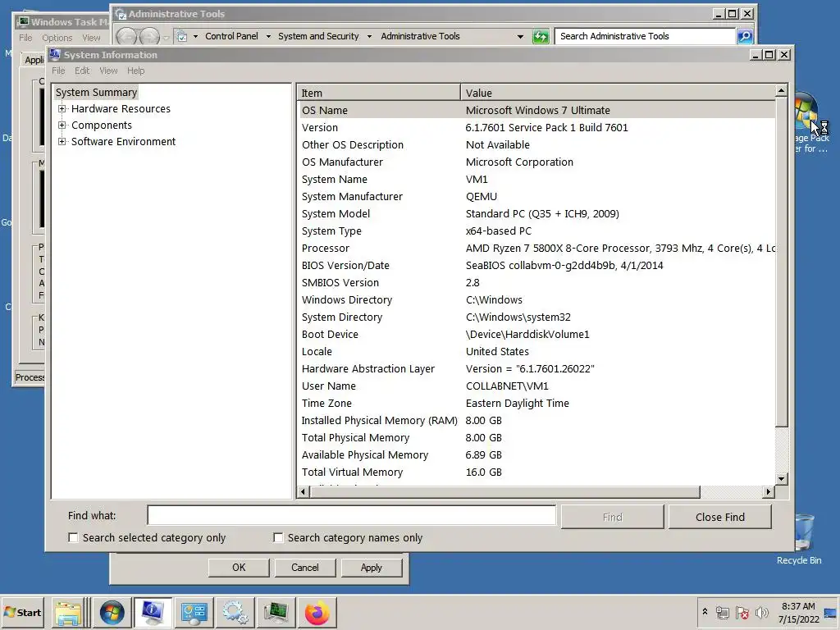Click Administrative Tools breadcrumb
The width and height of the screenshot is (840, 630).
pos(420,36)
